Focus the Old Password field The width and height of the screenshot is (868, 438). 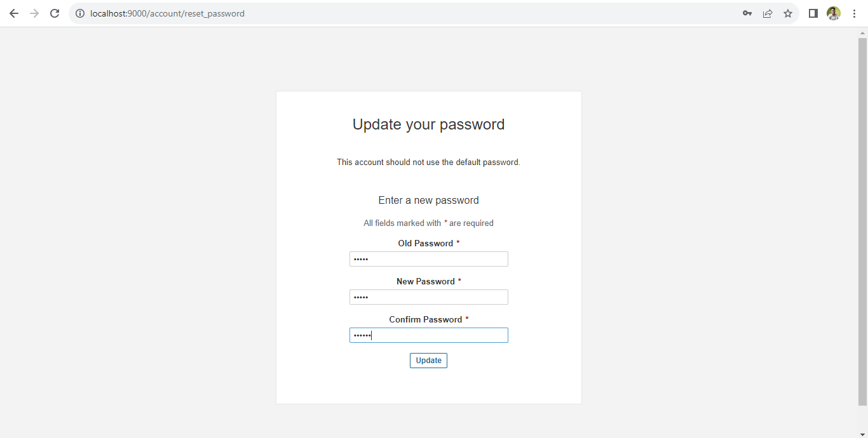click(x=429, y=259)
